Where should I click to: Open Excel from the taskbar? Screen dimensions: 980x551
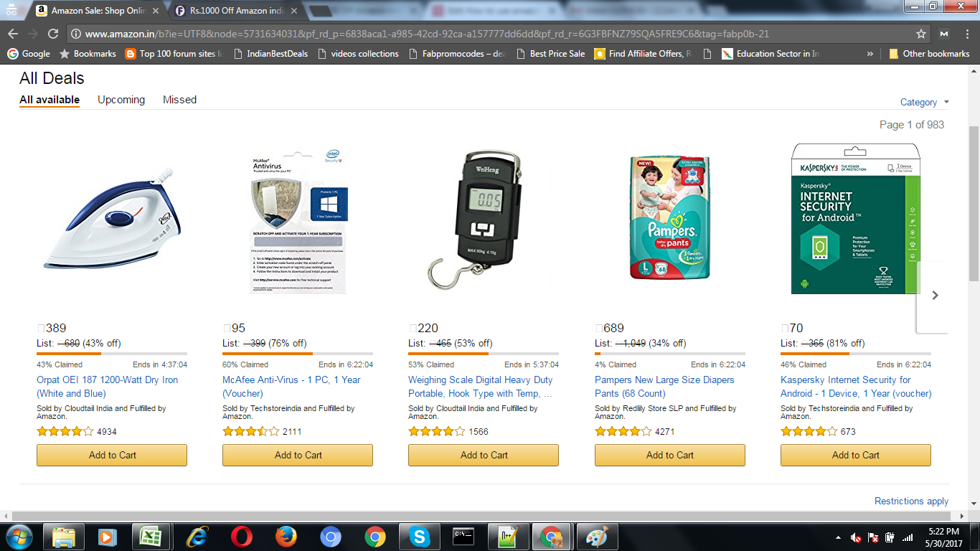152,537
